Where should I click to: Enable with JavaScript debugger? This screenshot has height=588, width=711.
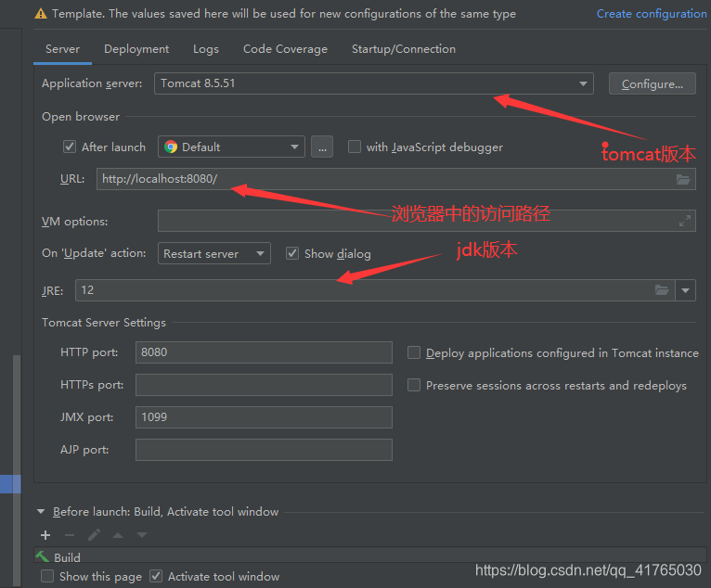tap(355, 147)
